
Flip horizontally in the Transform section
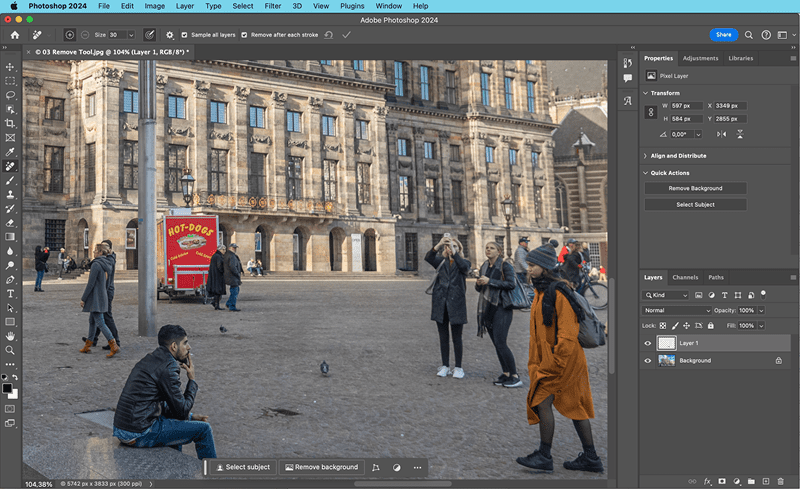pos(721,134)
